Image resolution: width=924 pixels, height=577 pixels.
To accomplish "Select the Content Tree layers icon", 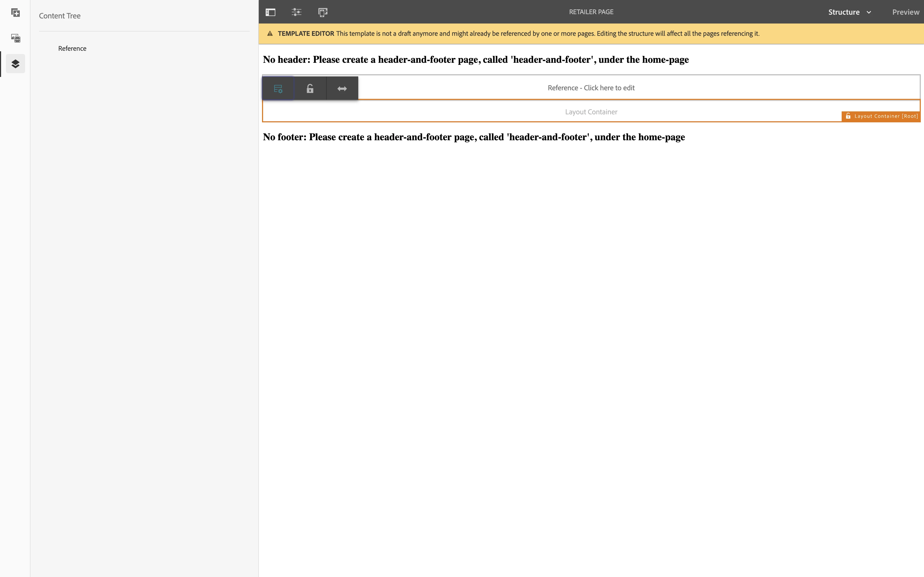I will [x=15, y=64].
